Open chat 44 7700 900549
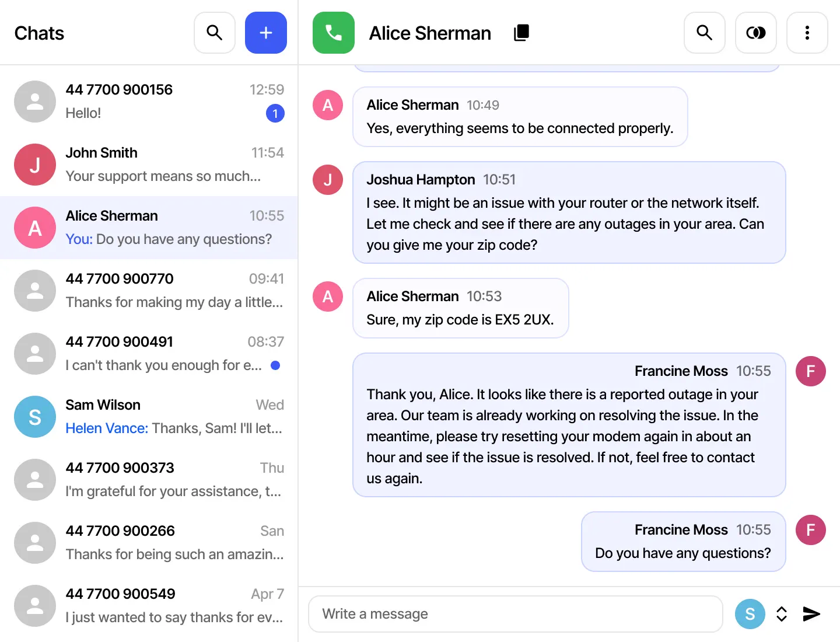Image resolution: width=840 pixels, height=642 pixels. [149, 606]
